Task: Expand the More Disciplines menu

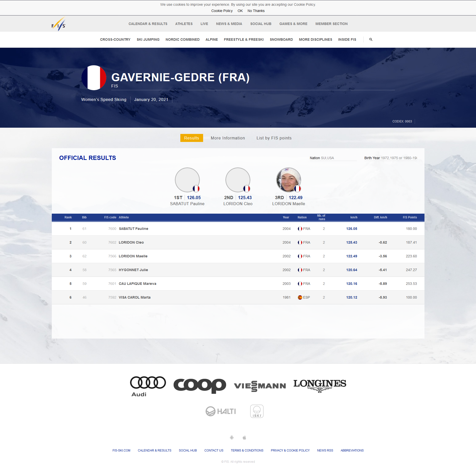Action: point(315,39)
